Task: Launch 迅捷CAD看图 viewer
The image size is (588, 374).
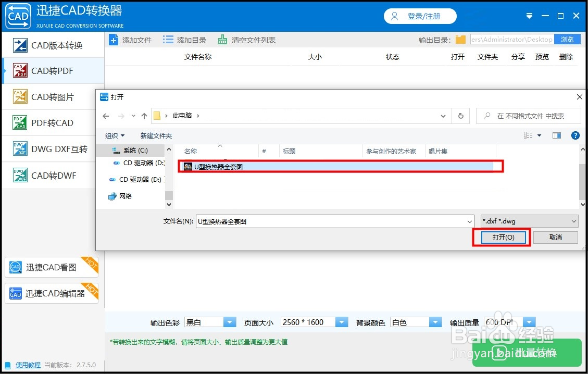Action: point(52,267)
